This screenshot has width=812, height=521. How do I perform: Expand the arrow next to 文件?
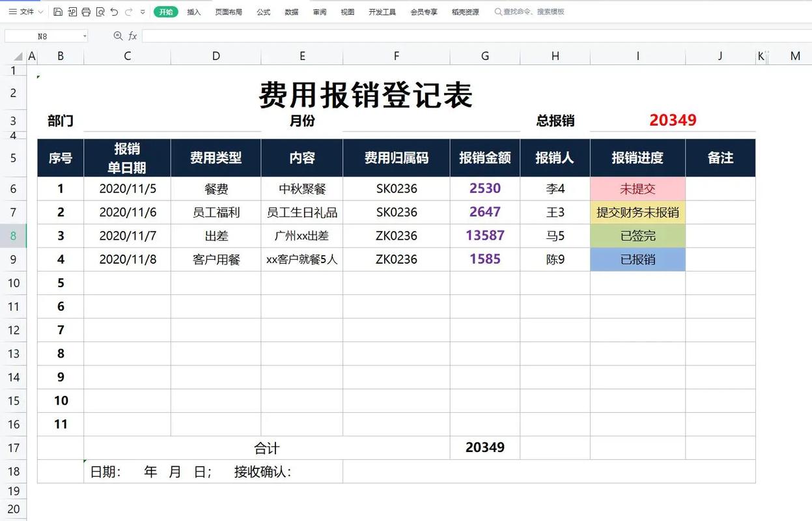(x=41, y=12)
